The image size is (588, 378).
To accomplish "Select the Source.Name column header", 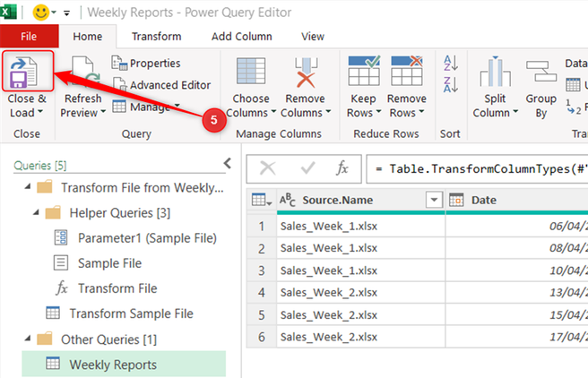I will 360,200.
